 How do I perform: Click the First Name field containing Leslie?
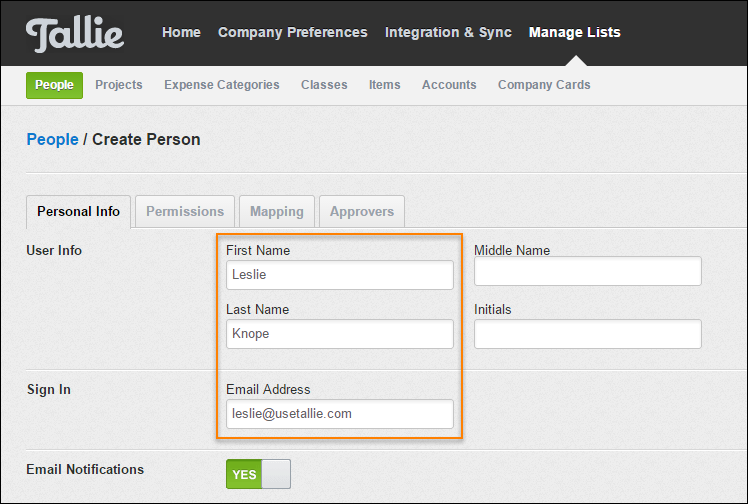(x=340, y=275)
